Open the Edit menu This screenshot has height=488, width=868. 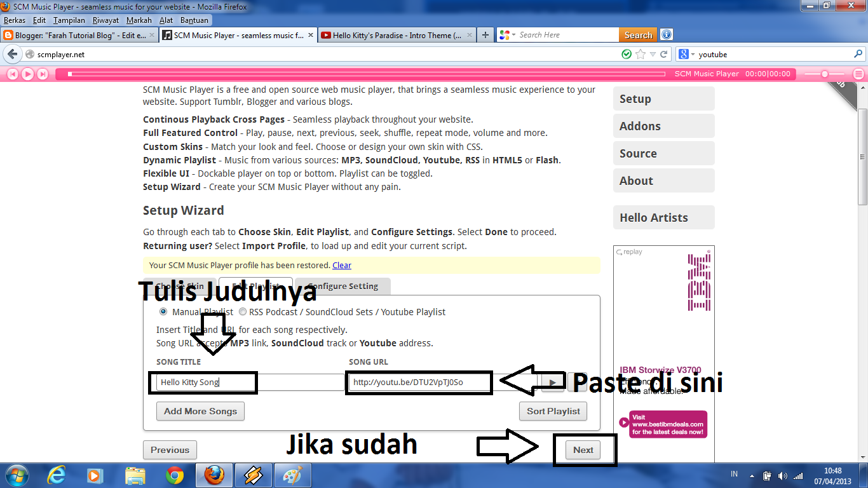[x=39, y=20]
